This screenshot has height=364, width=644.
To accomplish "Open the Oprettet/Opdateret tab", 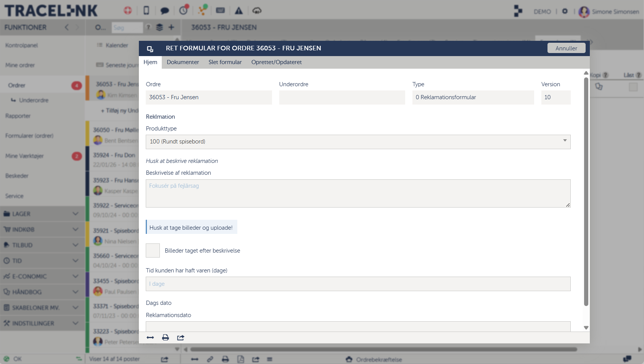I will click(x=276, y=62).
